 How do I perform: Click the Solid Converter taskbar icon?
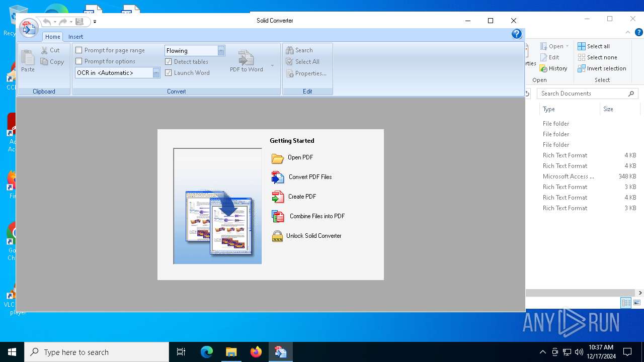(280, 352)
